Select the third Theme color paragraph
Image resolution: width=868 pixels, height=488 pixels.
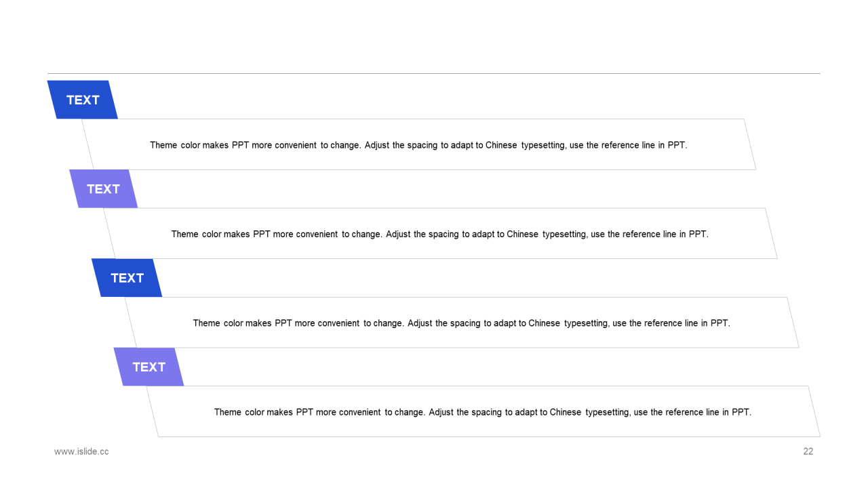[x=461, y=323]
